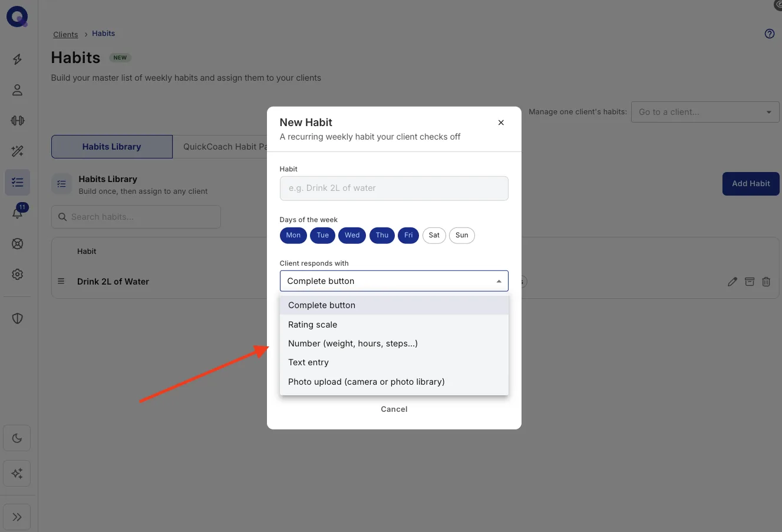Click the Habits breadcrumb text

[104, 34]
